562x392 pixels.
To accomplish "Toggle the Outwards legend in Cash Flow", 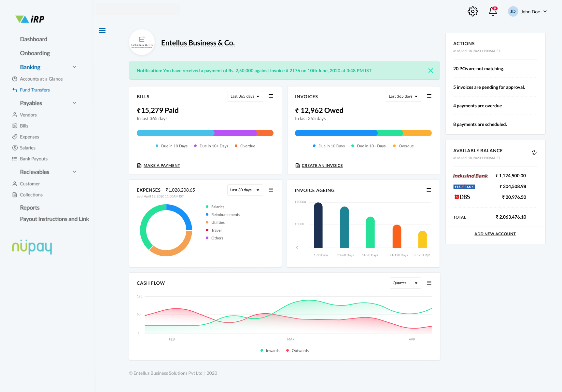I will coord(297,351).
